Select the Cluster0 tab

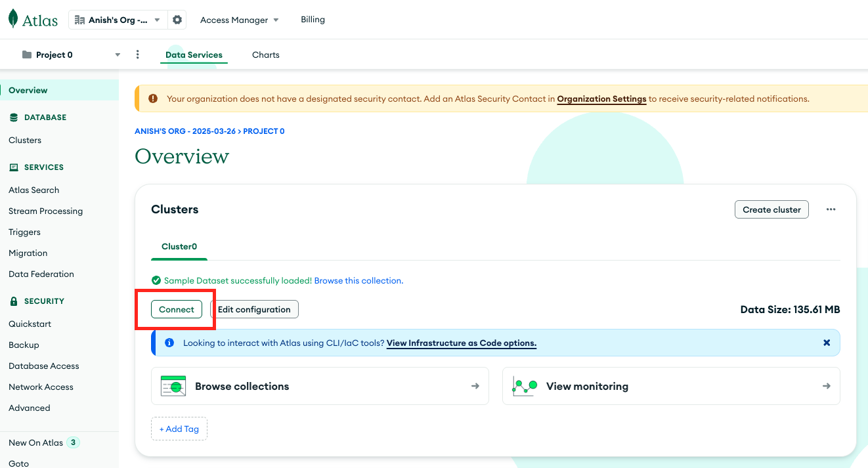[179, 246]
